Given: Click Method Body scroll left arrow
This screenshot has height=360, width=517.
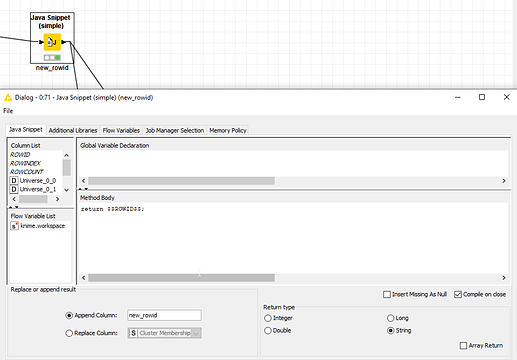Looking at the screenshot, I should [84, 278].
